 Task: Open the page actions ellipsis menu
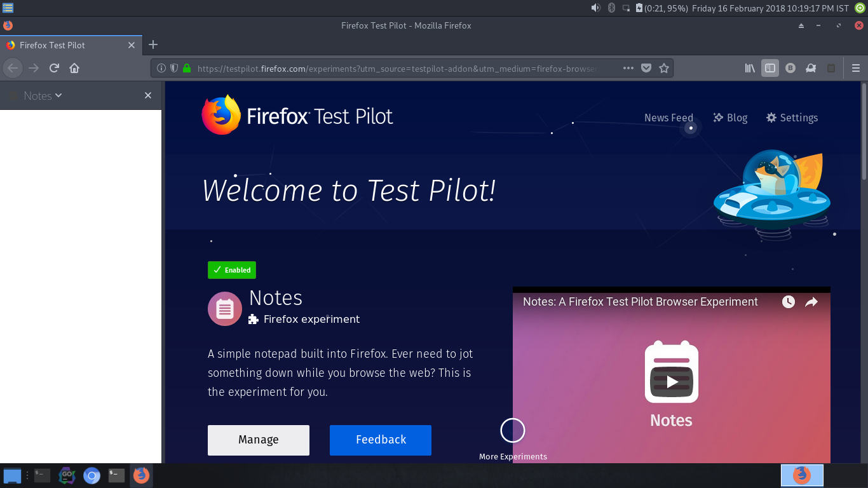[628, 68]
